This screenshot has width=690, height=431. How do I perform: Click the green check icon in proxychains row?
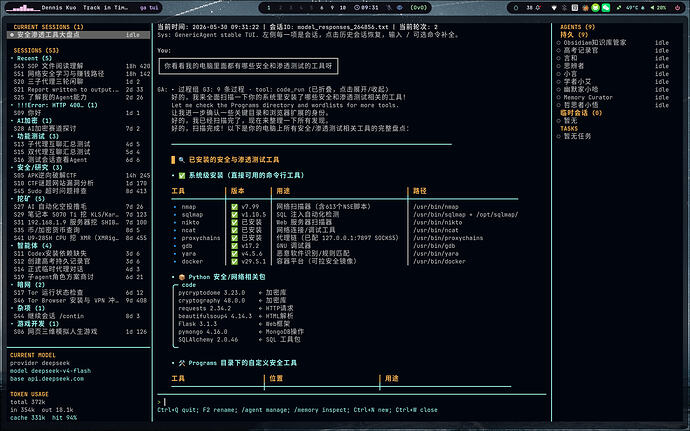(x=234, y=238)
